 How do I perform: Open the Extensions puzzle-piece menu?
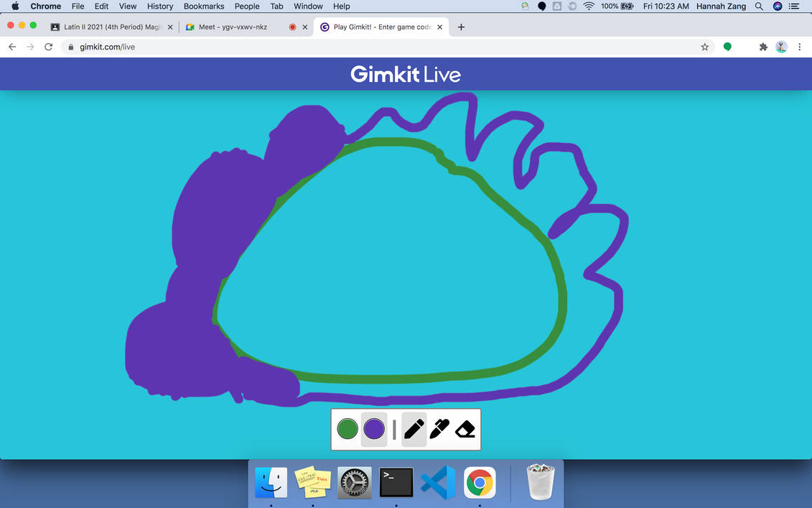coord(762,47)
